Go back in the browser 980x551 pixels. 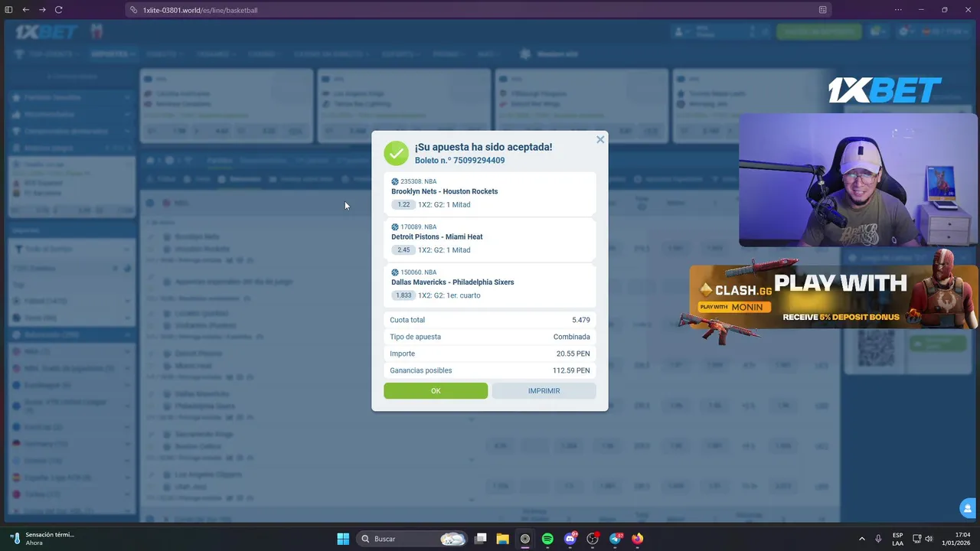pos(25,10)
